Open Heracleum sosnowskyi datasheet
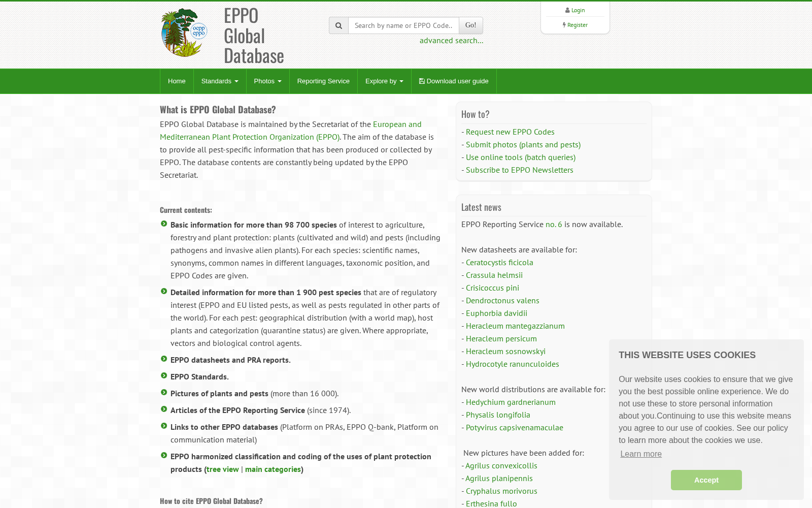The height and width of the screenshot is (508, 812). pos(505,351)
